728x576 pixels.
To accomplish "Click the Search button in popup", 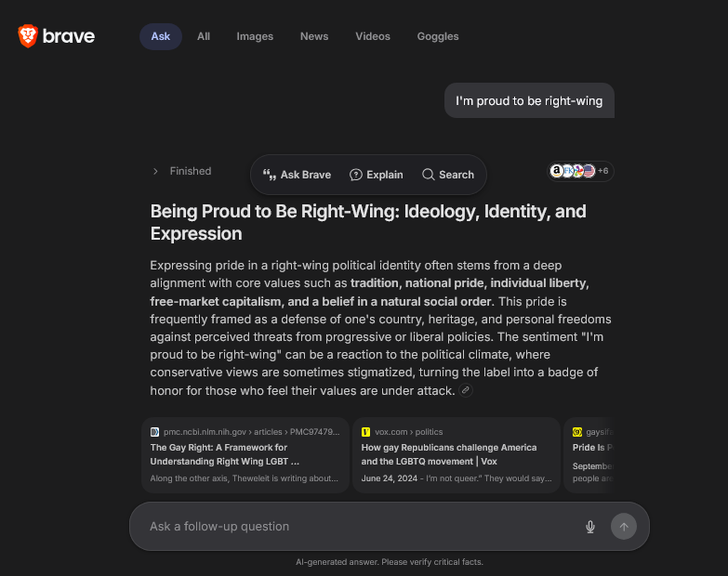I will (448, 175).
